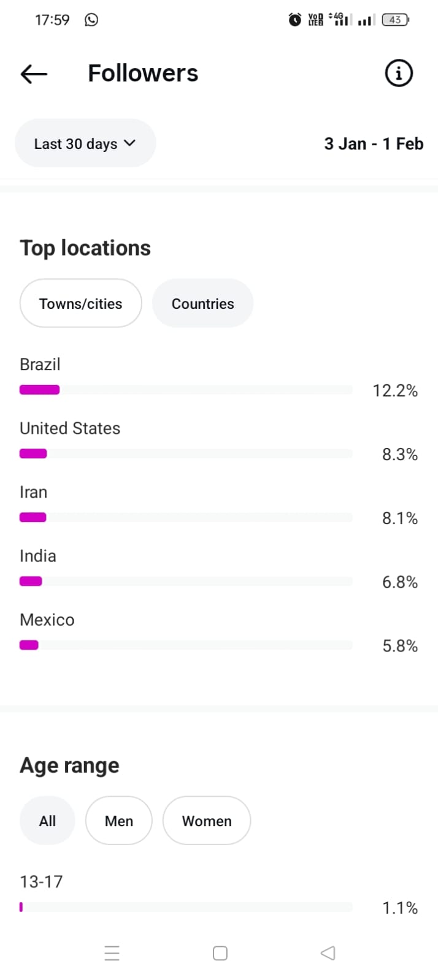Open the info circle icon
Screen dimensions: 438x980
[398, 74]
